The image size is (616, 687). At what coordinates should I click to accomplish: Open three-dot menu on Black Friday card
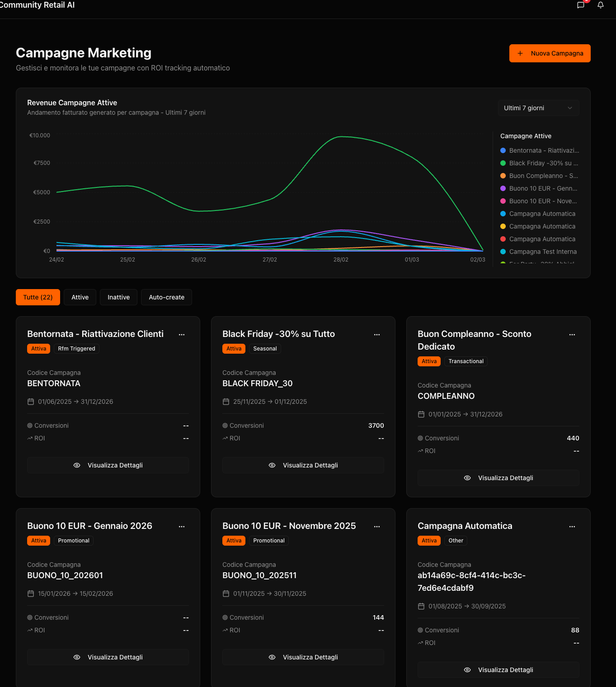click(377, 335)
